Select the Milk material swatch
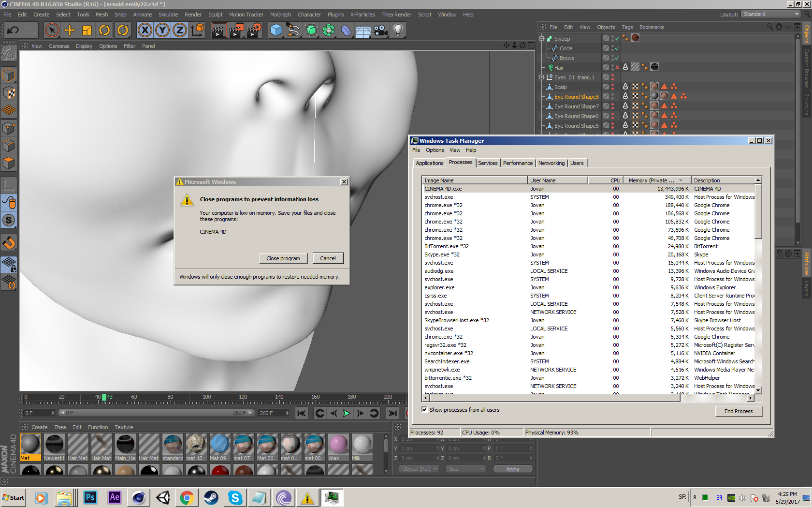The image size is (812, 508). [362, 447]
